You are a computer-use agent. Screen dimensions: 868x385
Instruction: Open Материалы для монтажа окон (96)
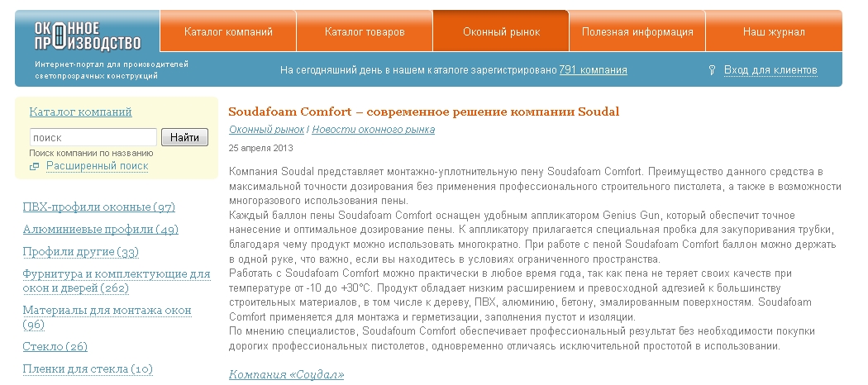point(107,317)
